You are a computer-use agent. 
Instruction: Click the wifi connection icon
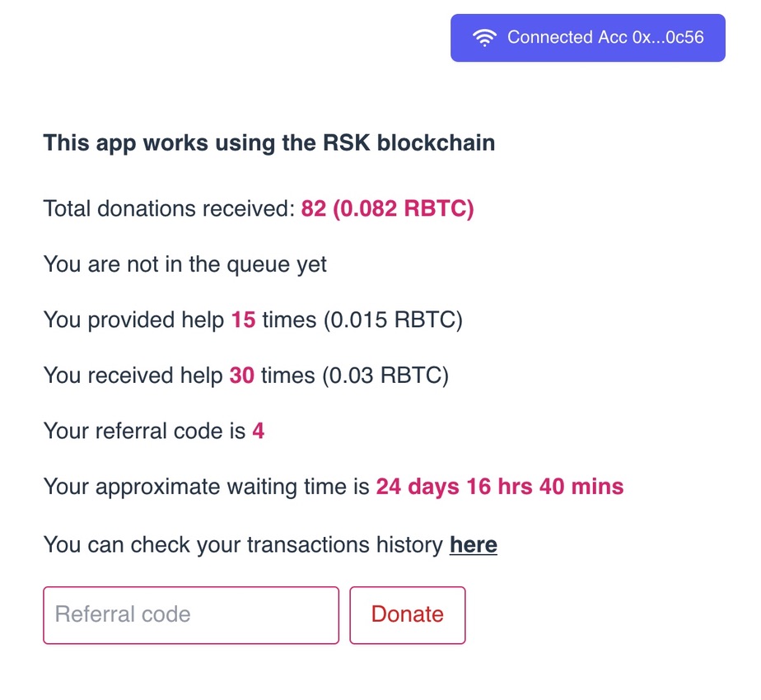[484, 38]
